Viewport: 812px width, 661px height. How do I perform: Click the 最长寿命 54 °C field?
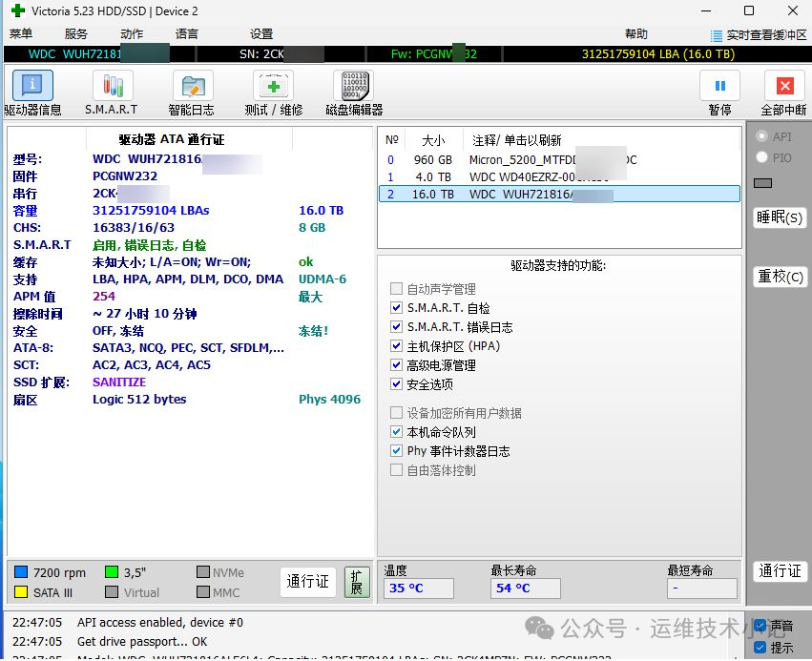(525, 589)
